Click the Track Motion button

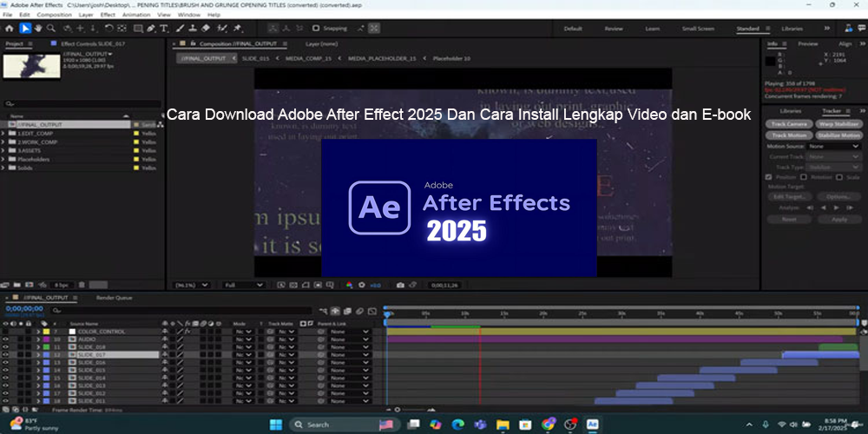coord(789,135)
